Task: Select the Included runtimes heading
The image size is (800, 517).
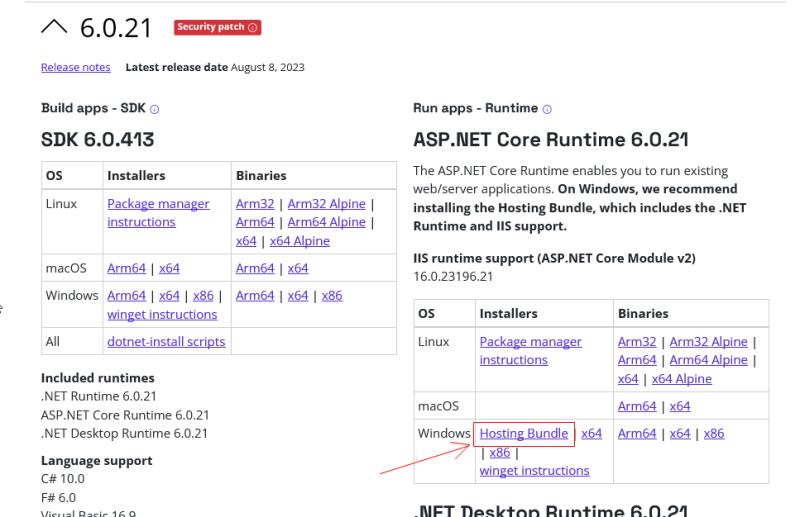Action: coord(97,378)
